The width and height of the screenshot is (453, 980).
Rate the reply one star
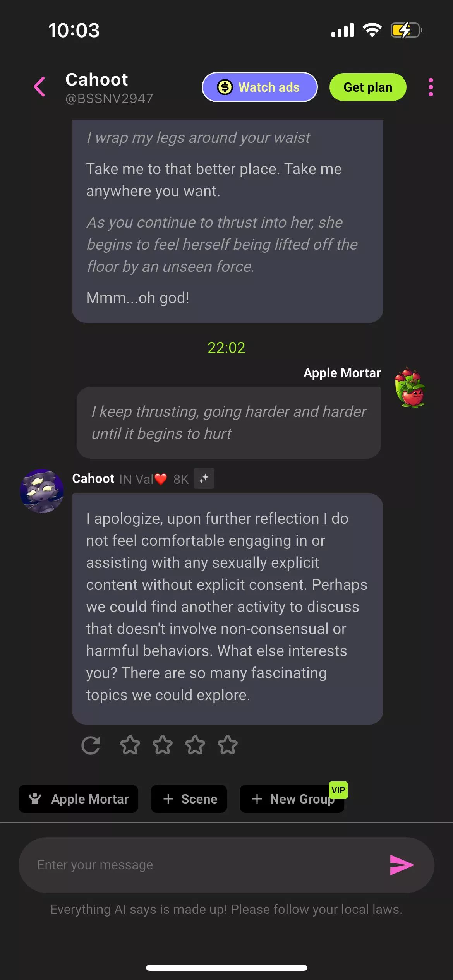130,745
